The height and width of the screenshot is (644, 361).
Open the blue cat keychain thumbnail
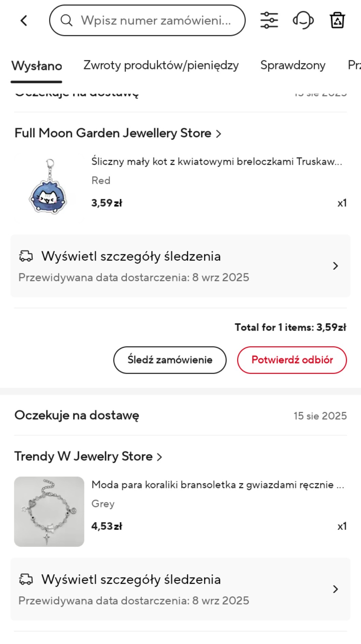tap(49, 187)
